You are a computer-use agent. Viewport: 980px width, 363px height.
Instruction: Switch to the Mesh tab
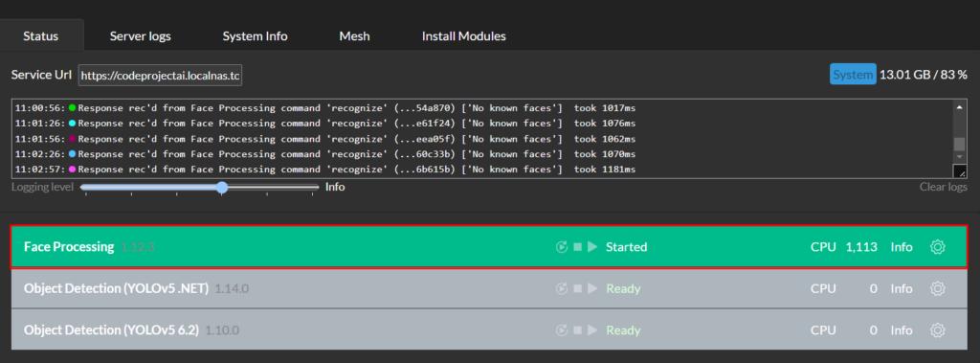pos(354,35)
